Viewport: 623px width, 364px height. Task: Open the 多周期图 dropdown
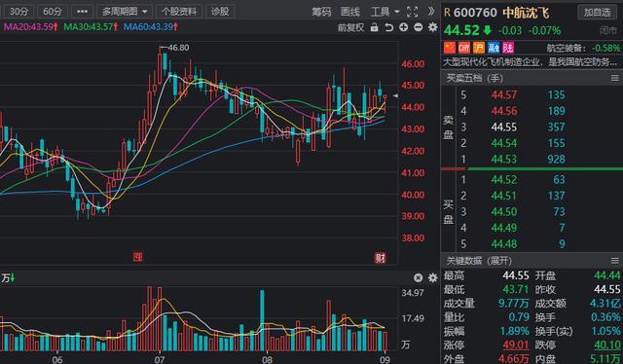[125, 12]
